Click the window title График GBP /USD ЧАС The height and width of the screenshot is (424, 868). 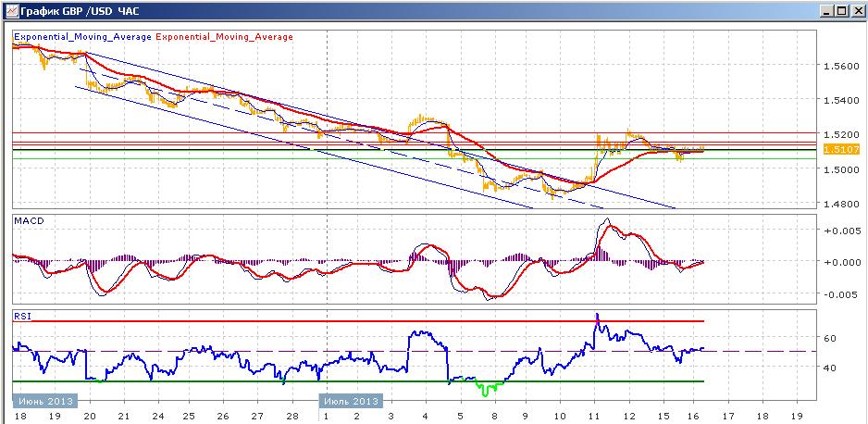(80, 10)
